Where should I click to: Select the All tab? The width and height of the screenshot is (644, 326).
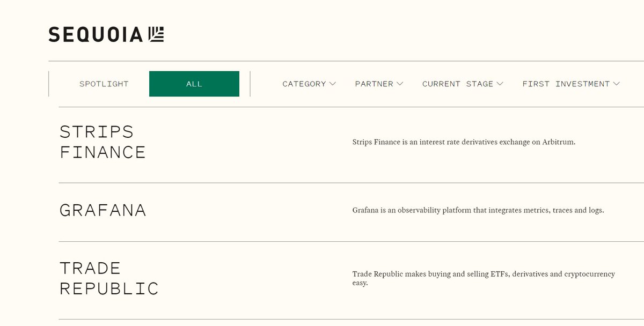[x=194, y=84]
